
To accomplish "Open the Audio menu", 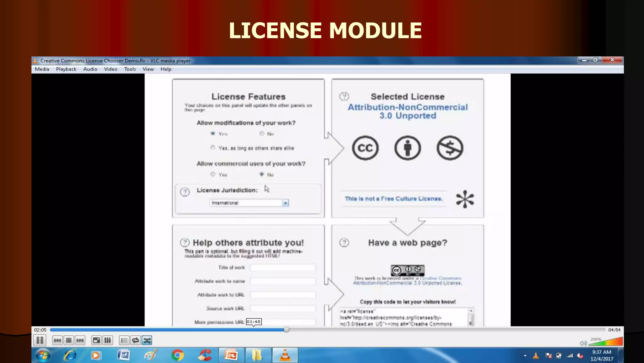I will 90,69.
